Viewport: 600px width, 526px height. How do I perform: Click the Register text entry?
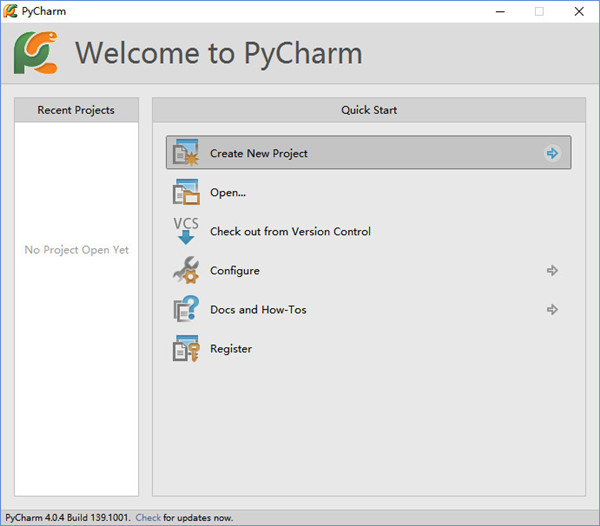coord(231,348)
